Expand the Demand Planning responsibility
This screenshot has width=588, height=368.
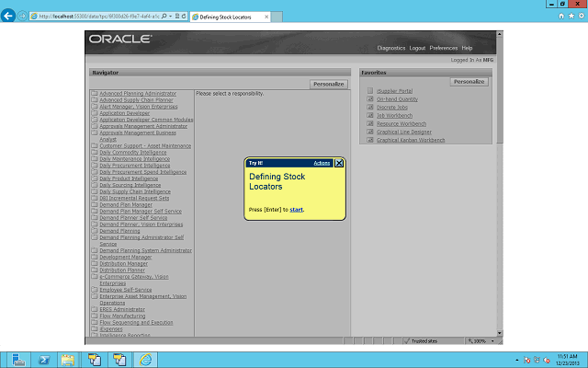pyautogui.click(x=119, y=231)
